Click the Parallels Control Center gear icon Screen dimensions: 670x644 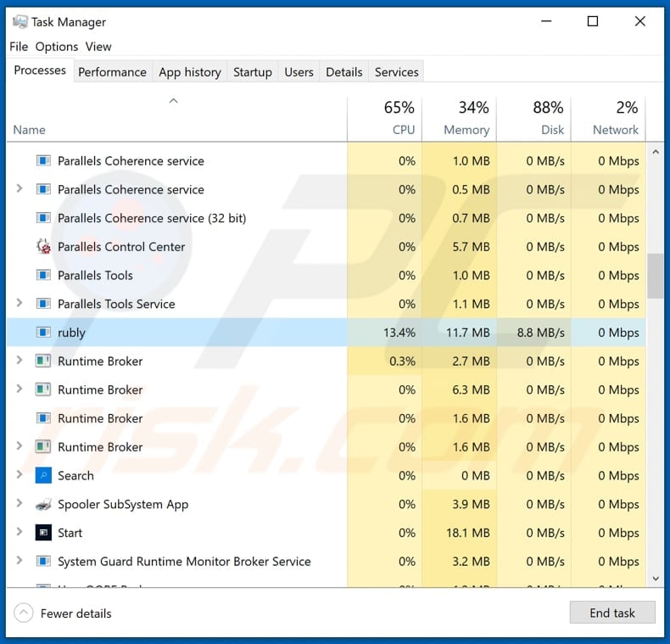click(43, 247)
